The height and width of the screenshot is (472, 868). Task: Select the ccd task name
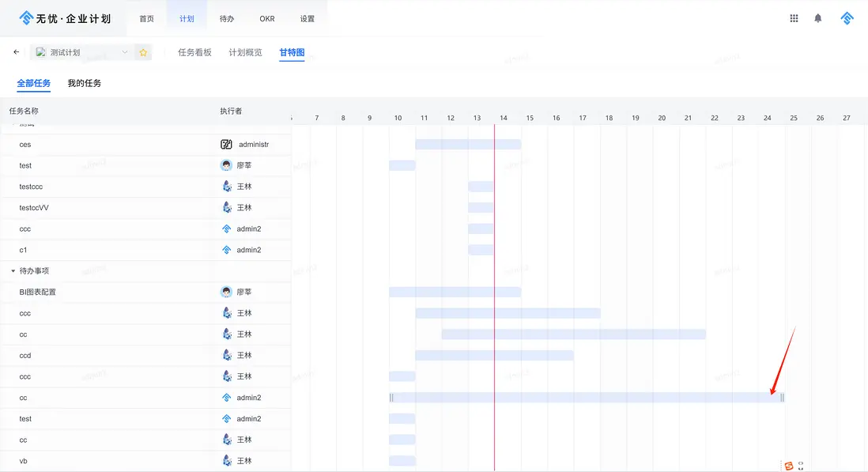[25, 355]
